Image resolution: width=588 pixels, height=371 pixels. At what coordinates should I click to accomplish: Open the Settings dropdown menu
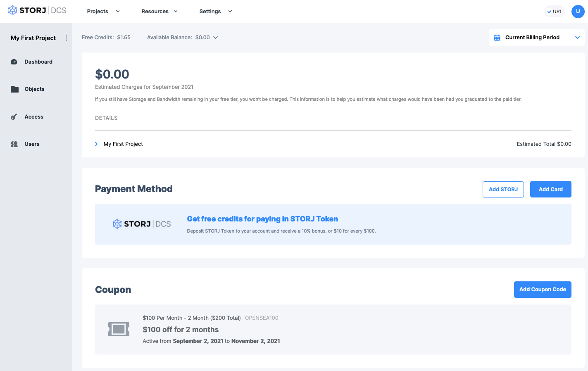(216, 12)
